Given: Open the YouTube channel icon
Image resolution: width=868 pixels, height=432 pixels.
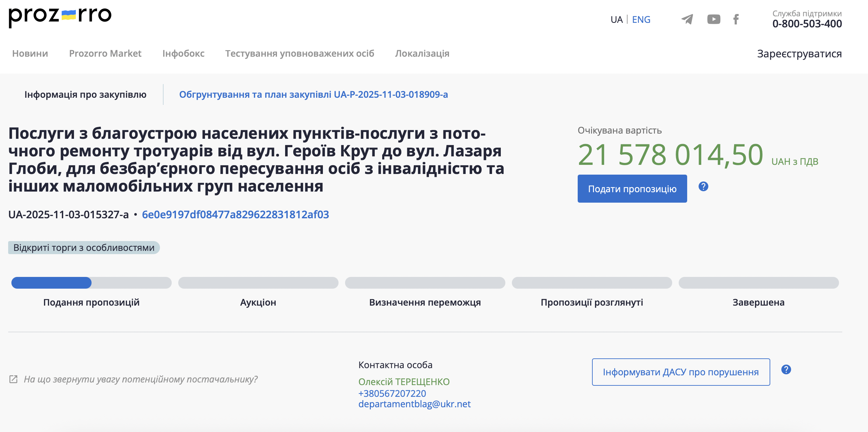Looking at the screenshot, I should click(x=713, y=19).
